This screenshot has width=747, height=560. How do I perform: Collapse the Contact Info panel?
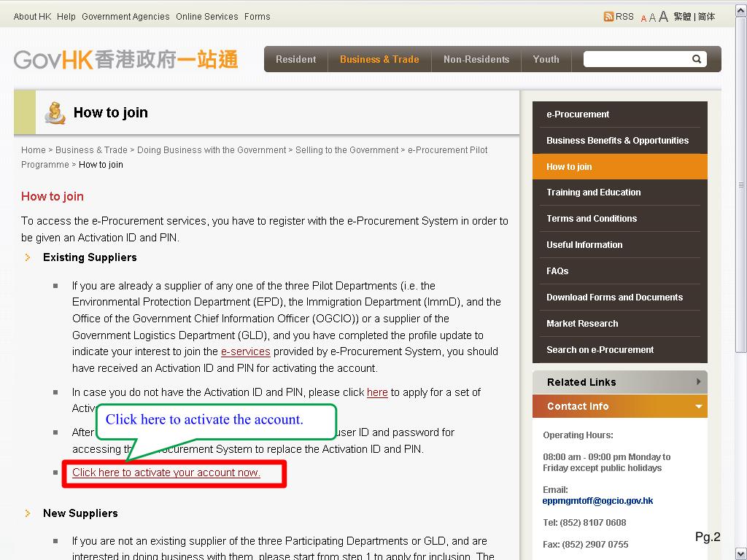click(x=620, y=406)
